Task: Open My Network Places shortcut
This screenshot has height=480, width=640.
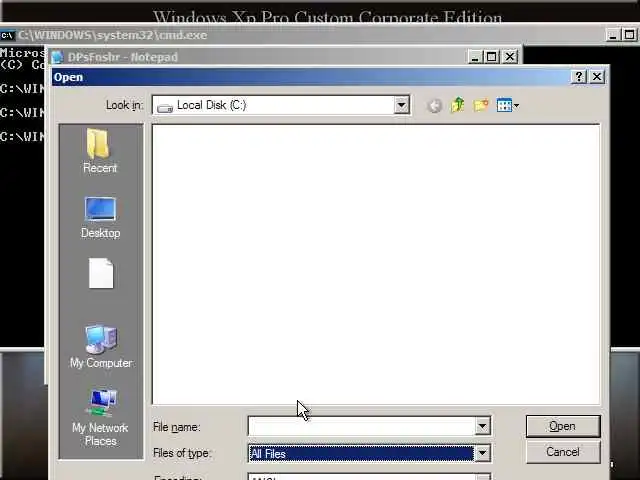Action: [100, 417]
